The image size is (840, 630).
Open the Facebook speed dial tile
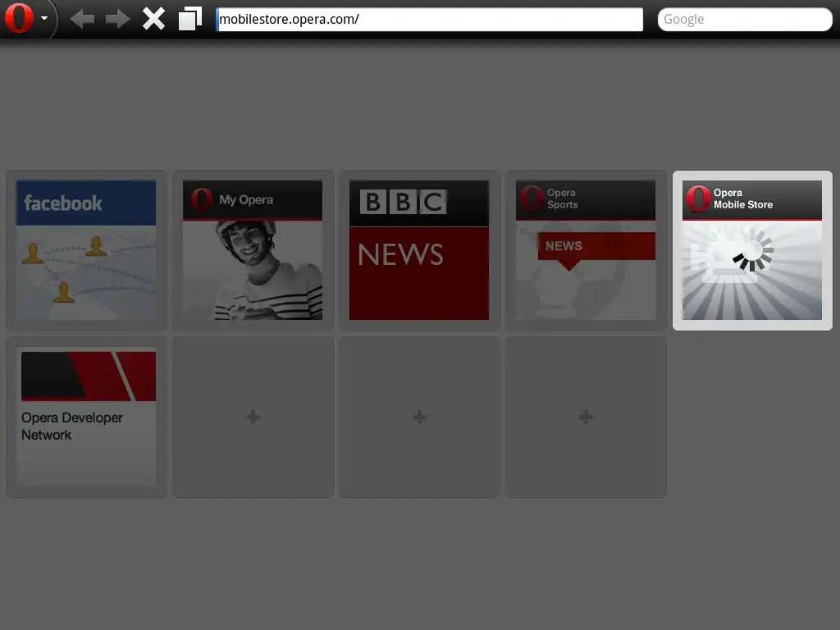86,250
